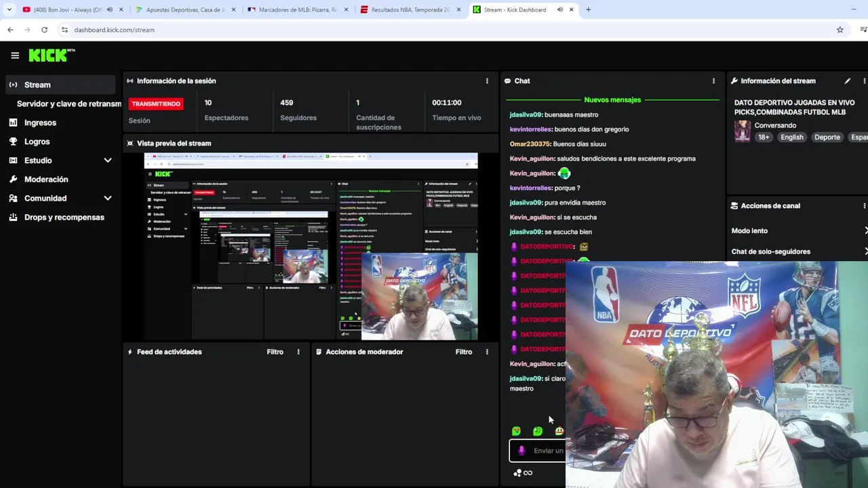Click the Moderación wrench icon
Screen dimensions: 868x488
click(13, 180)
